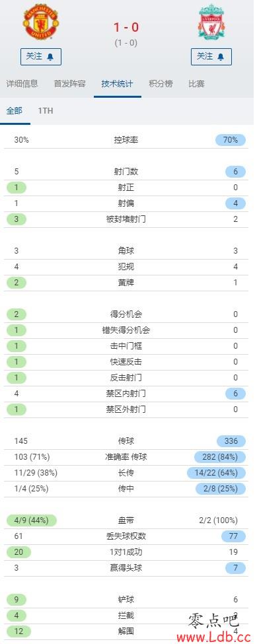
Task: Click the 控球率 stat label
Action: (126, 140)
